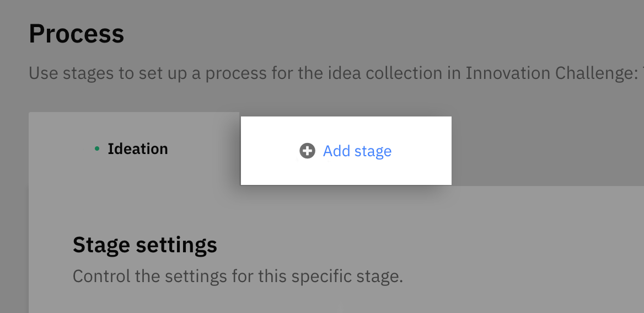Click the Add stage link text
This screenshot has width=644, height=313.
tap(357, 151)
